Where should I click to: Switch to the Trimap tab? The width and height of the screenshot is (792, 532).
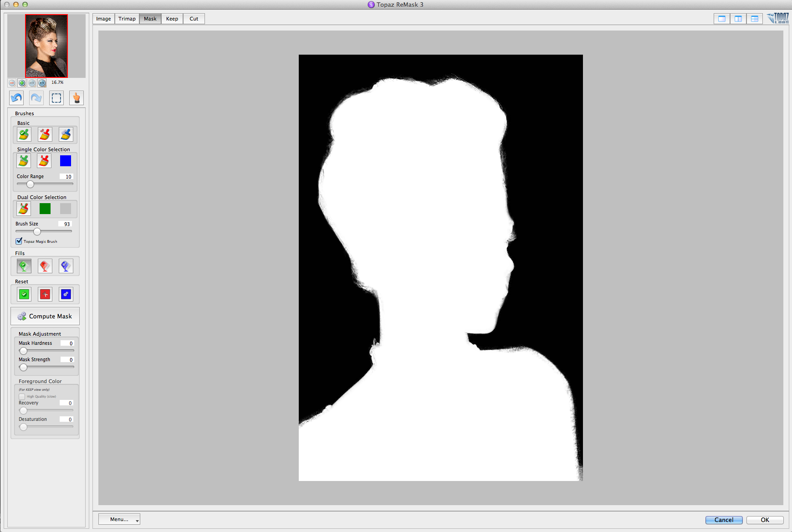tap(127, 19)
